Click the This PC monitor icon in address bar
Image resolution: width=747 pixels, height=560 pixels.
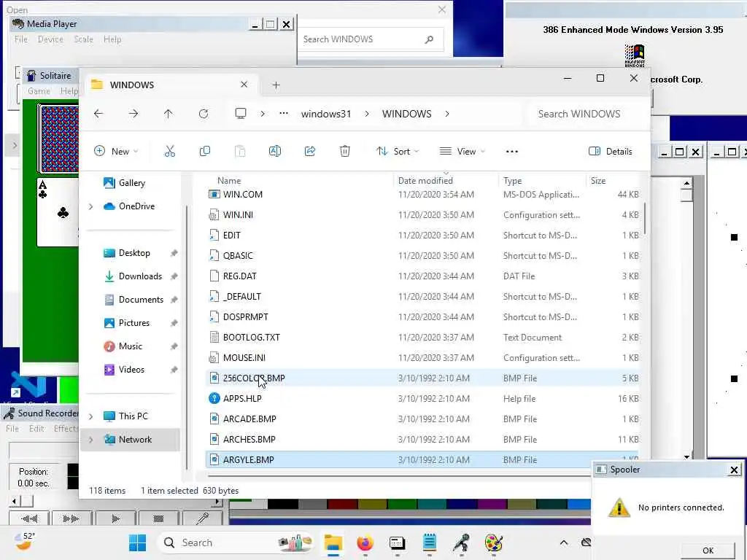point(241,113)
